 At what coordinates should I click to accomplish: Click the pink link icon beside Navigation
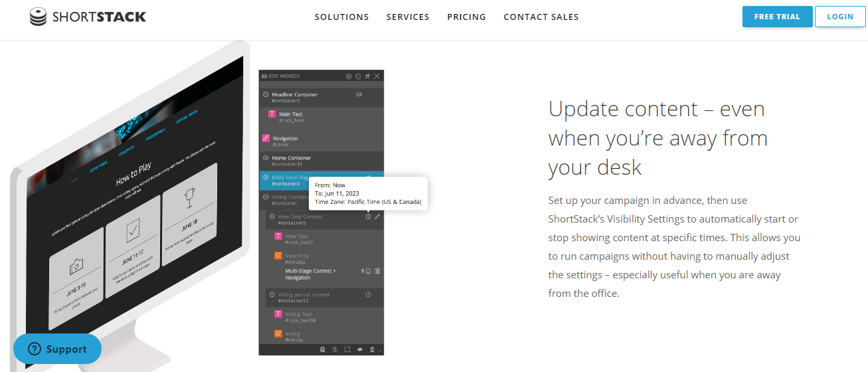pyautogui.click(x=266, y=139)
